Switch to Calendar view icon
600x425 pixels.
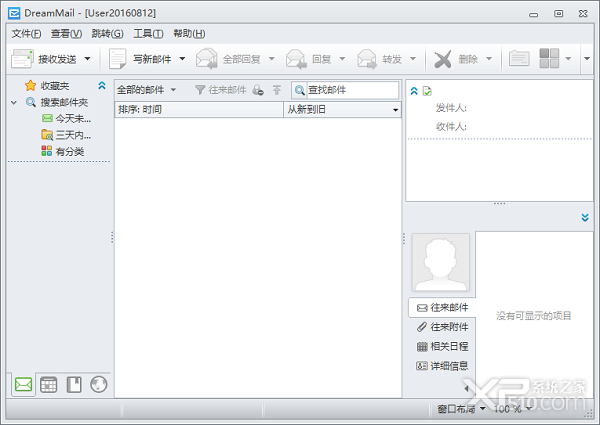(x=49, y=384)
